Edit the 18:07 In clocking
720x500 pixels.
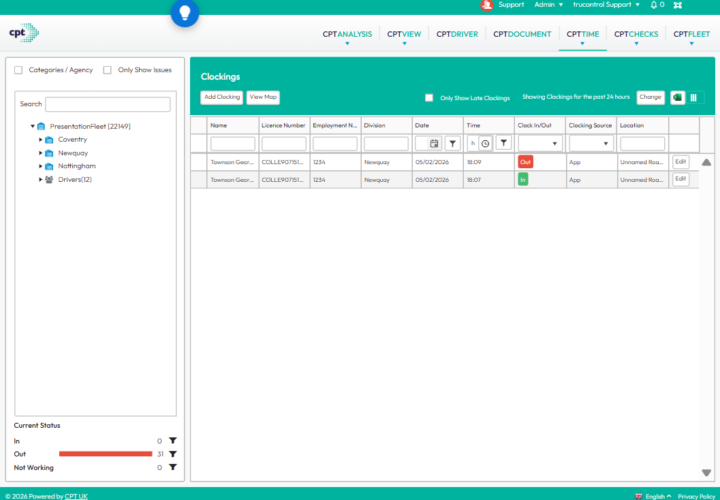click(x=681, y=179)
